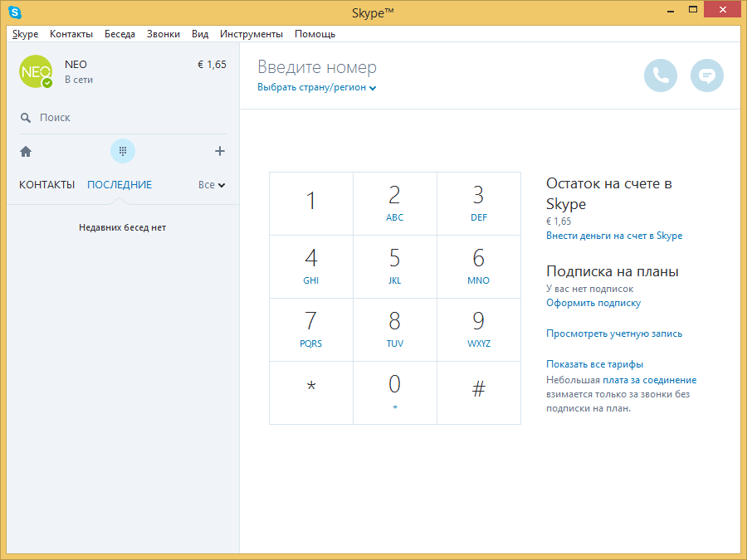Screen dimensions: 747x560
Task: Tap the hash key on the dial pad
Action: (x=479, y=393)
